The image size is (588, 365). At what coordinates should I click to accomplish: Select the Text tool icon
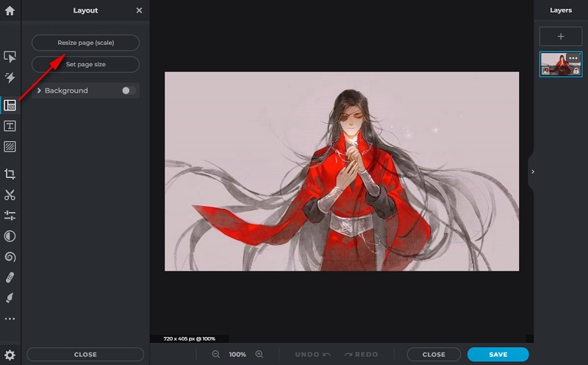(x=10, y=126)
